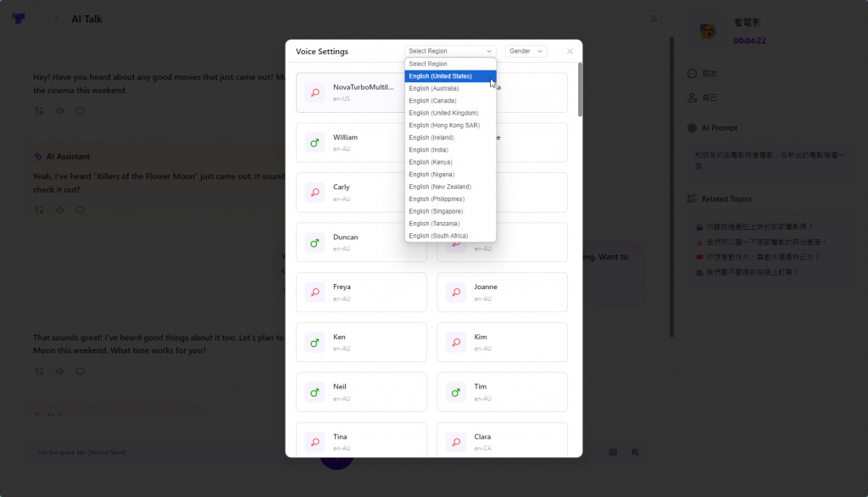Open the user profile icon
Screen dimensions: 868x497
coord(654,19)
